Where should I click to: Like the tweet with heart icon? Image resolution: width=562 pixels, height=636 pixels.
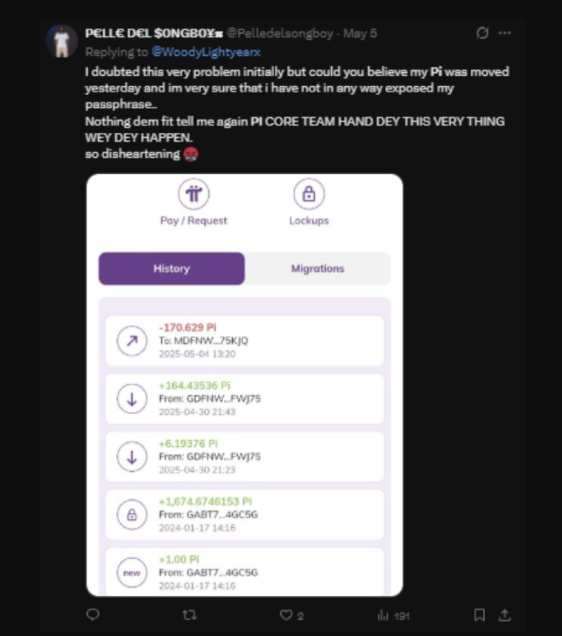286,615
